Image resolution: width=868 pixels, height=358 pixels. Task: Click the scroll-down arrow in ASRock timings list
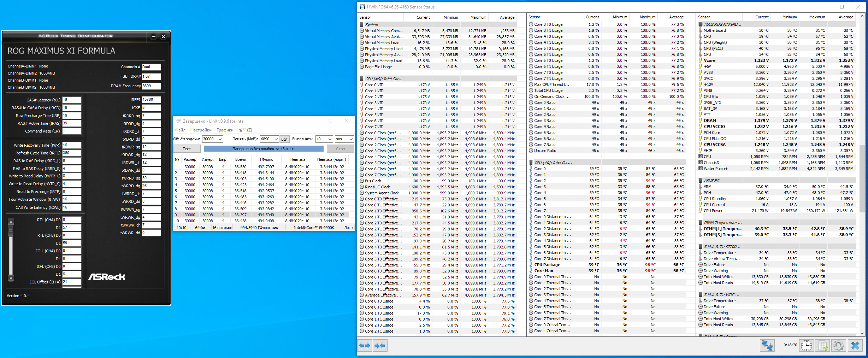point(11,278)
